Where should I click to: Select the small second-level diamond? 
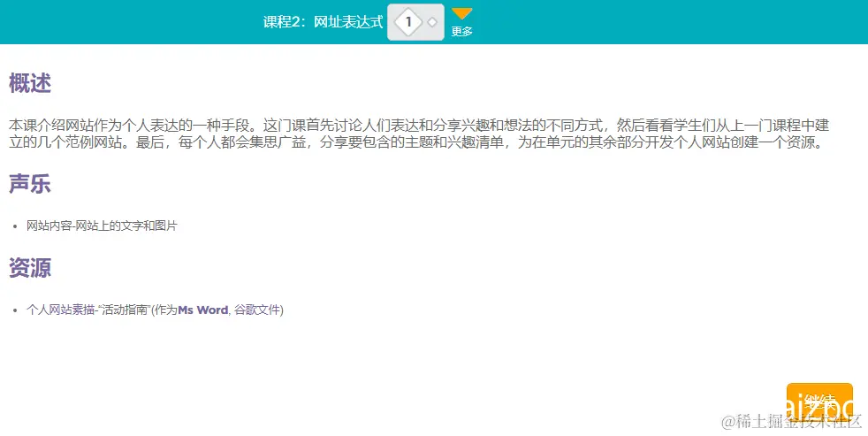[x=433, y=22]
